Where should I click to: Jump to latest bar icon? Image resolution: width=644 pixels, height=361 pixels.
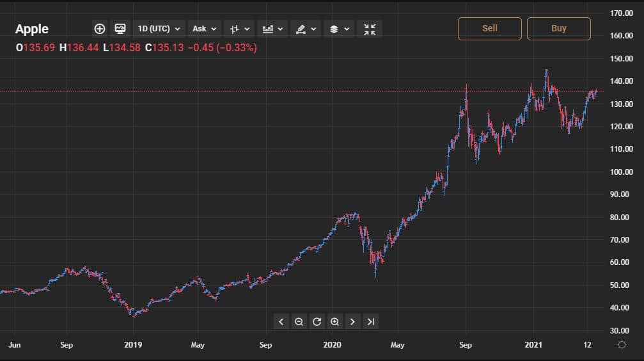[x=370, y=321]
